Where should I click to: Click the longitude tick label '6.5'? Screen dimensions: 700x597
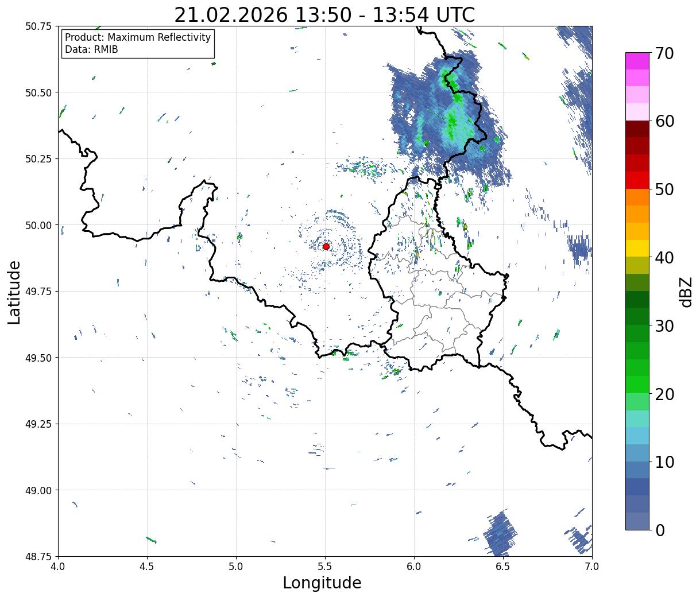coord(503,567)
